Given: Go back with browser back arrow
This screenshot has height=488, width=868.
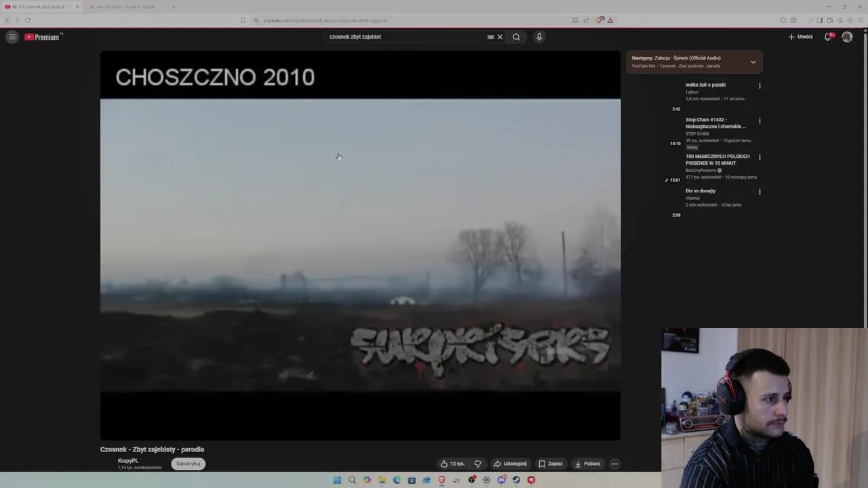Looking at the screenshot, I should 8,20.
